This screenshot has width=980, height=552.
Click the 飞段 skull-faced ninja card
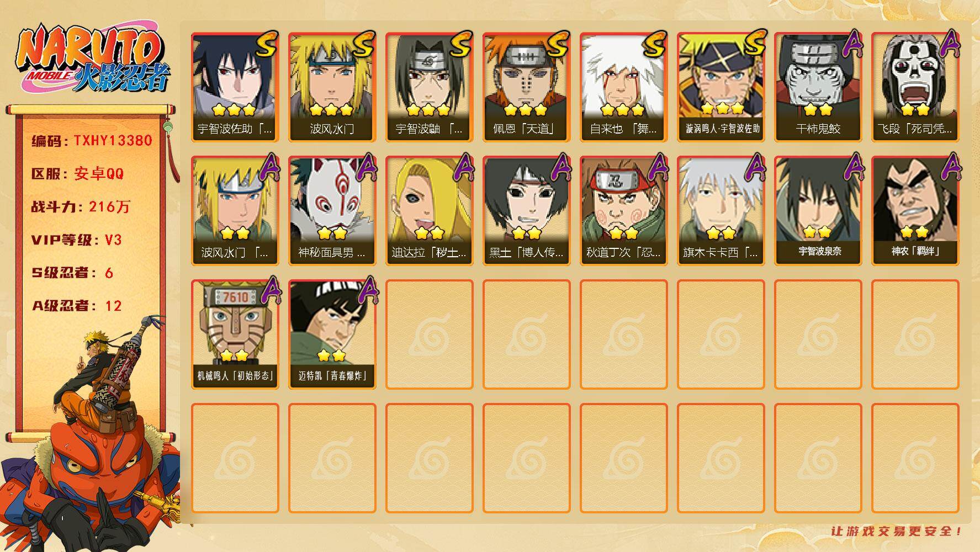(x=915, y=87)
